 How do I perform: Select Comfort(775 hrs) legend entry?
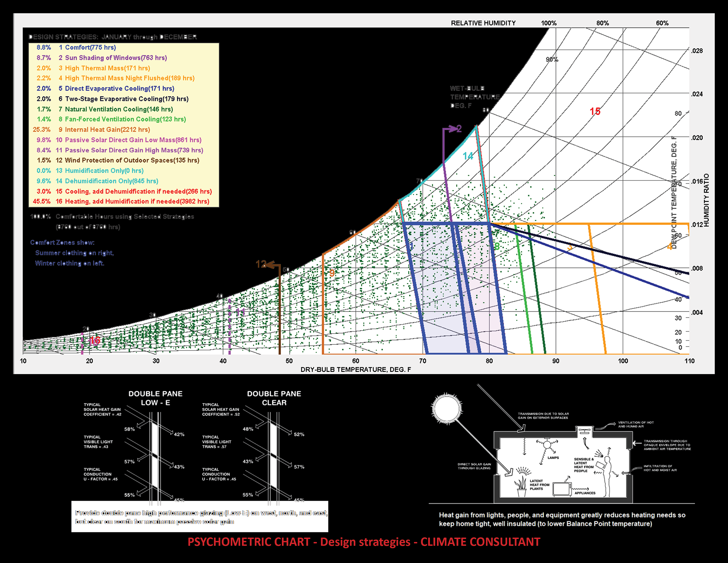pos(90,47)
